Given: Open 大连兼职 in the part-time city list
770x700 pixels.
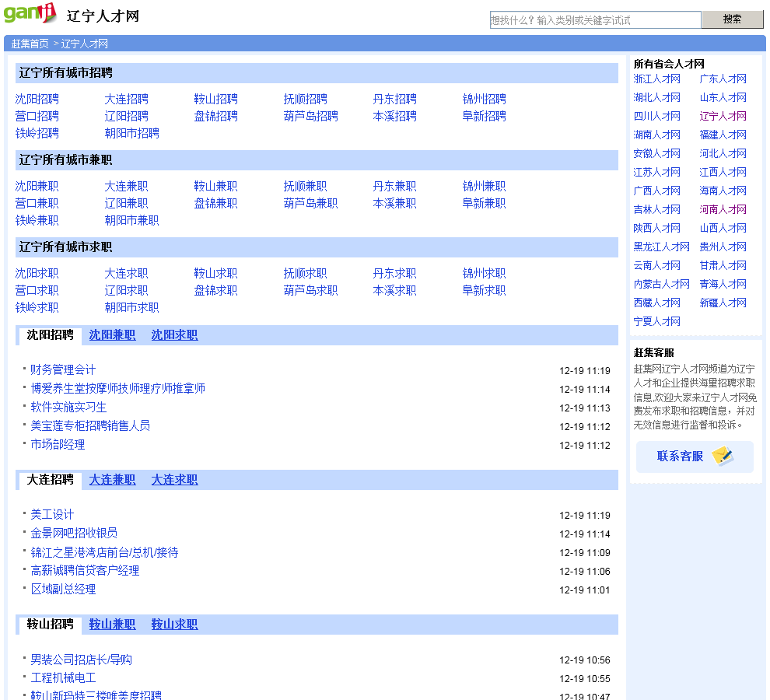Looking at the screenshot, I should point(126,187).
